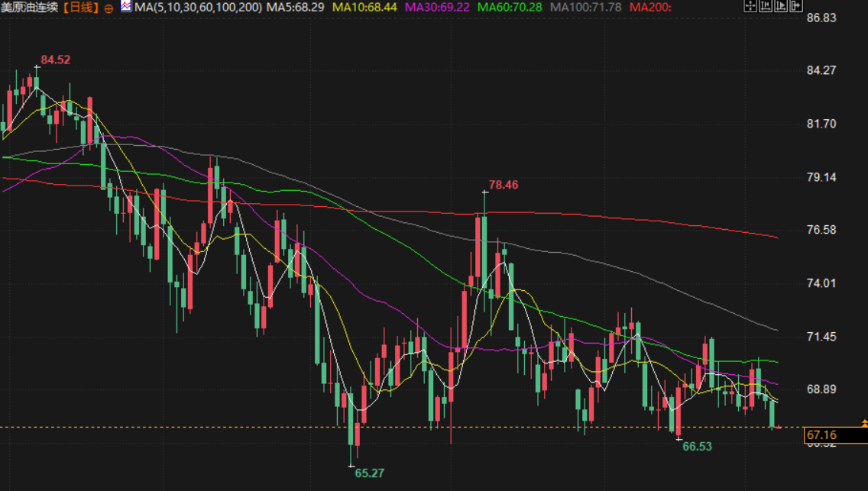
Task: Click the gray MA100:71.78 legend label
Action: point(585,8)
